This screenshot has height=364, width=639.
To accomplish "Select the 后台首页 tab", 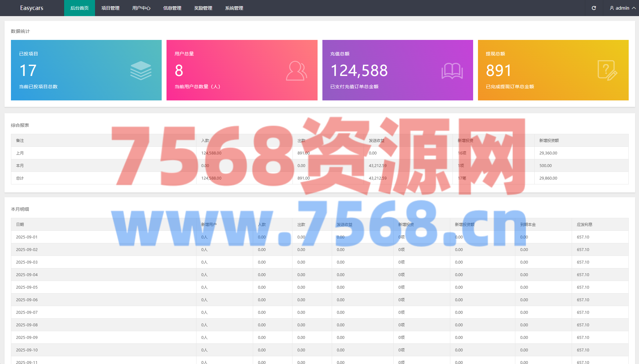I will (x=80, y=8).
